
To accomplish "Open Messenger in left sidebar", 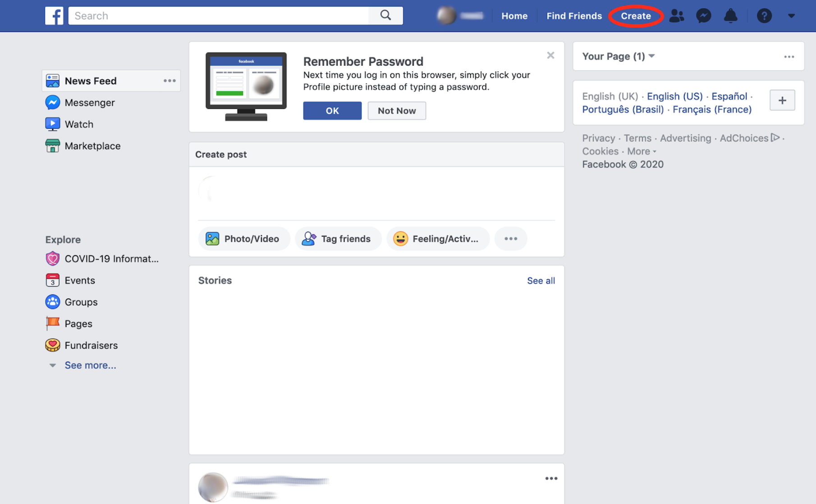I will (x=90, y=102).
